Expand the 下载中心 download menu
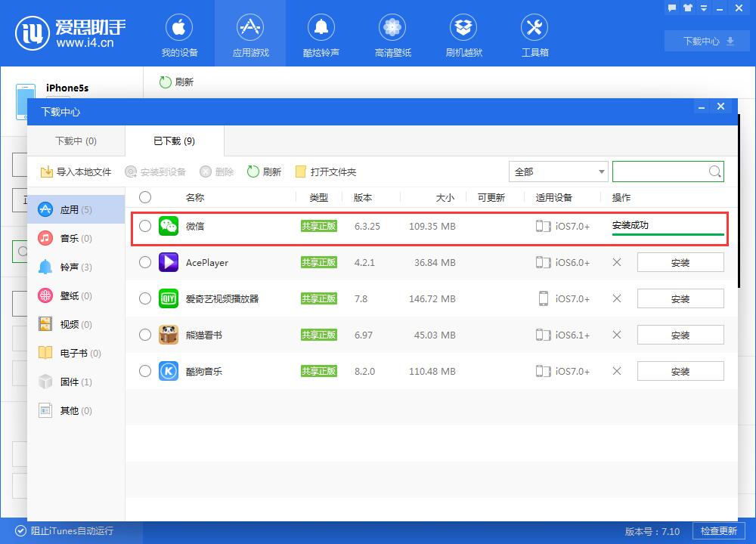This screenshot has width=756, height=544. 707,41
